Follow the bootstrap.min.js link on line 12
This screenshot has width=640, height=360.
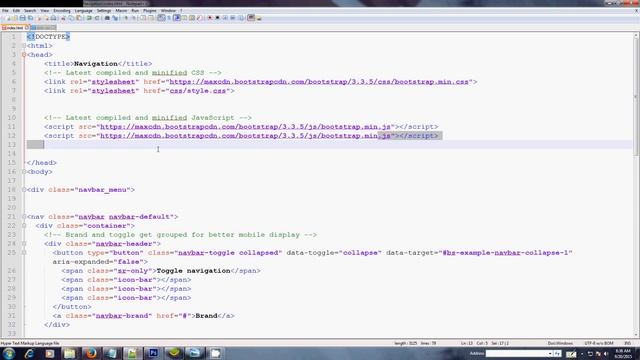[245, 136]
